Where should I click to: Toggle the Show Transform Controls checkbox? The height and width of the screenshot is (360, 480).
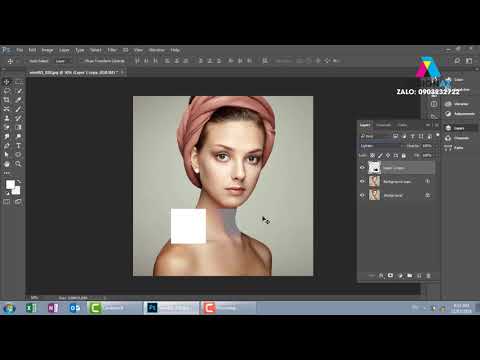pyautogui.click(x=81, y=61)
